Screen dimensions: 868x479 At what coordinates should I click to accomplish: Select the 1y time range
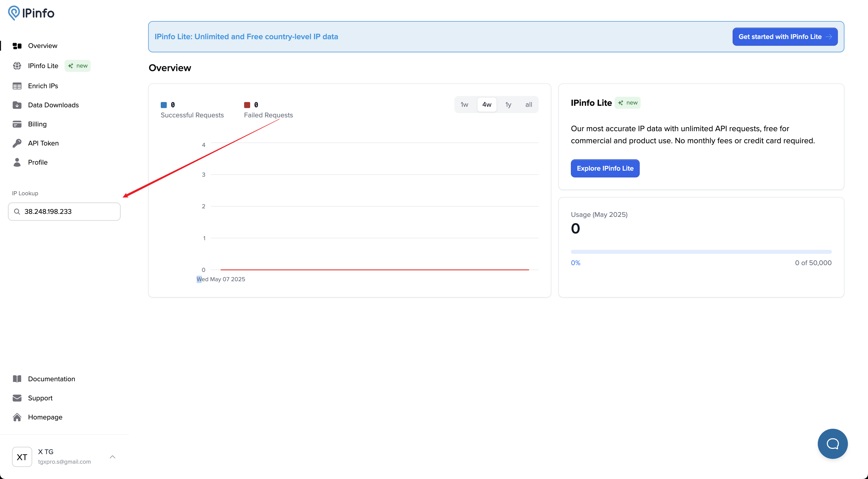pyautogui.click(x=508, y=105)
